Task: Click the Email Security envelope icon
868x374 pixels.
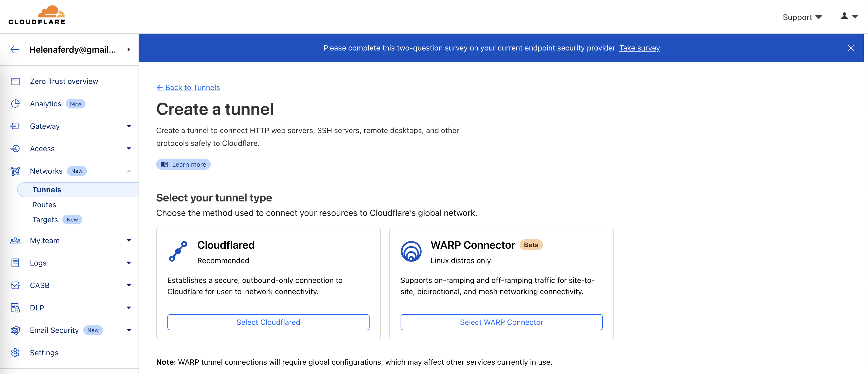Action: coord(15,330)
